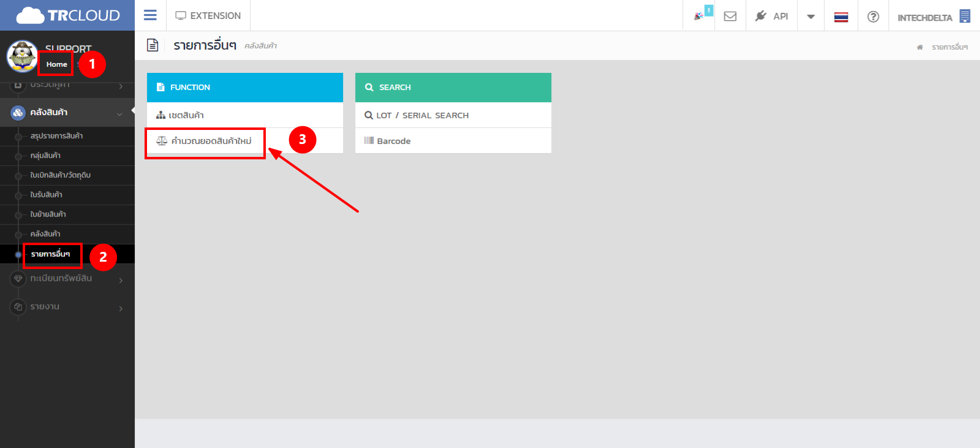Image resolution: width=980 pixels, height=448 pixels.
Task: Click the รายการอื่นๆ page title
Action: click(205, 45)
